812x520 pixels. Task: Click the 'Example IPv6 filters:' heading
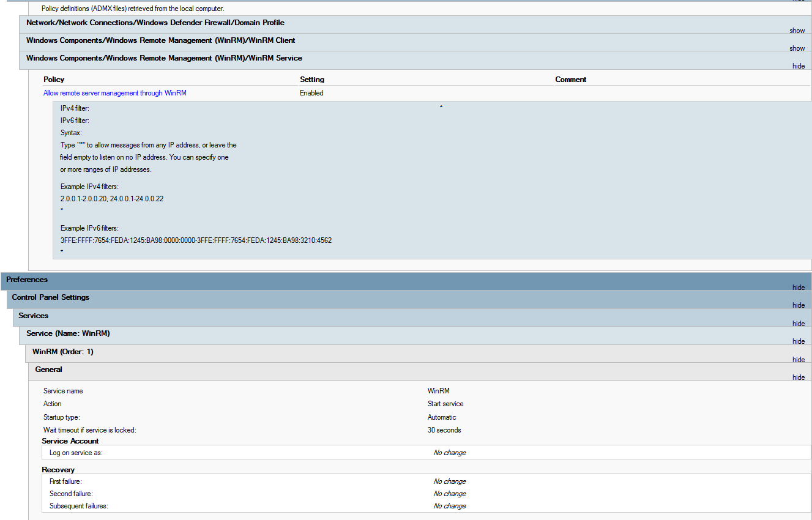(x=89, y=228)
